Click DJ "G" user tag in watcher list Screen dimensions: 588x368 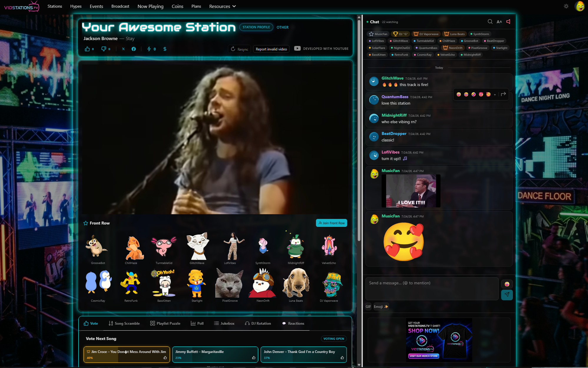pos(400,34)
